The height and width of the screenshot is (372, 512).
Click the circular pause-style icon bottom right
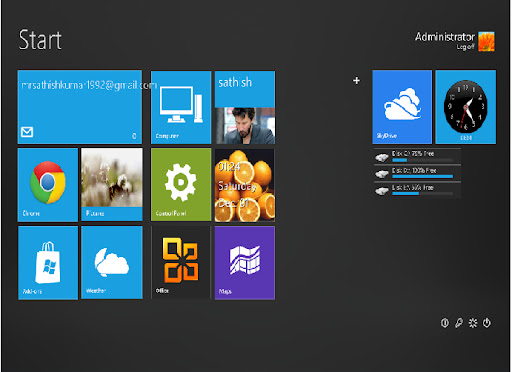445,323
